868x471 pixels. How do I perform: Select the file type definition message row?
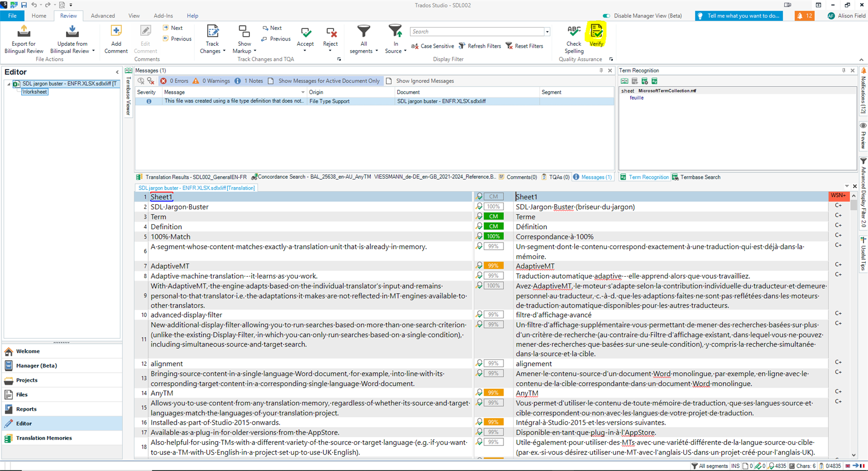click(x=374, y=101)
